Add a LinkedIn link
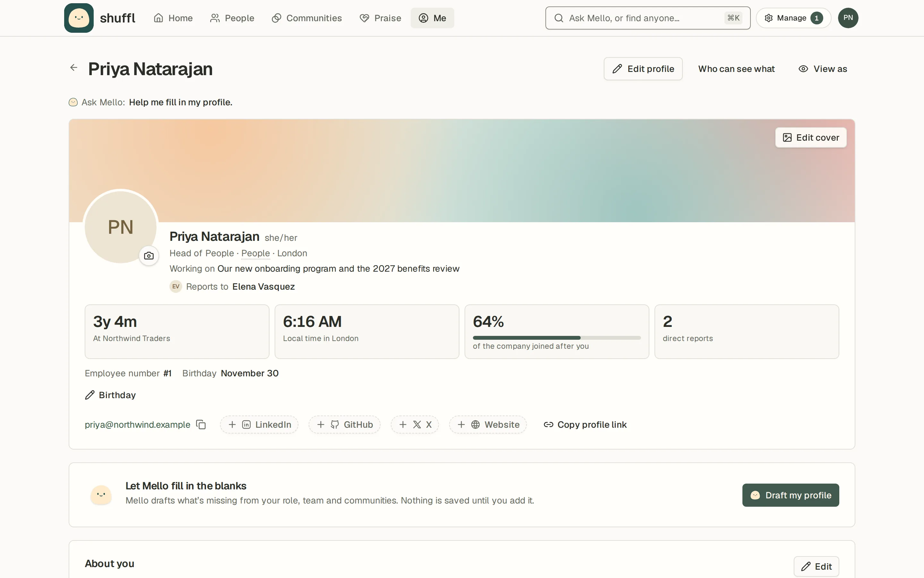Viewport: 924px width, 578px height. [259, 424]
